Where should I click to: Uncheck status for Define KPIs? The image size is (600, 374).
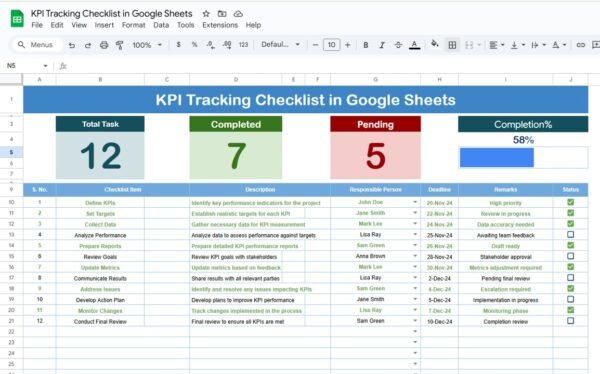click(x=571, y=202)
